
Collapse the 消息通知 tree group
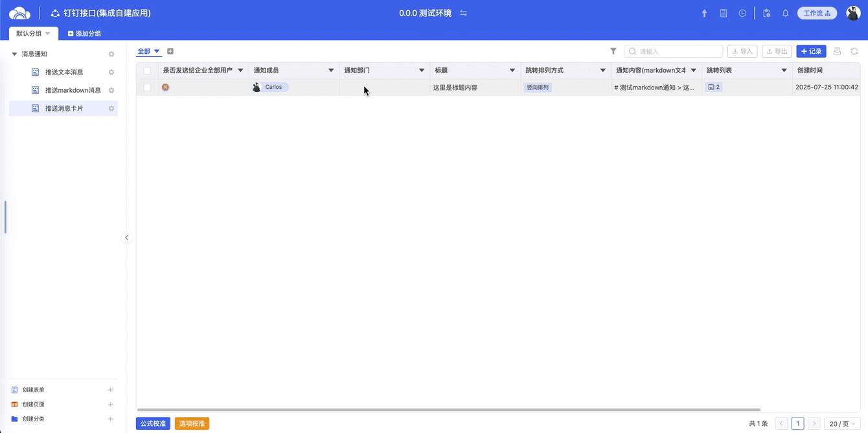15,54
